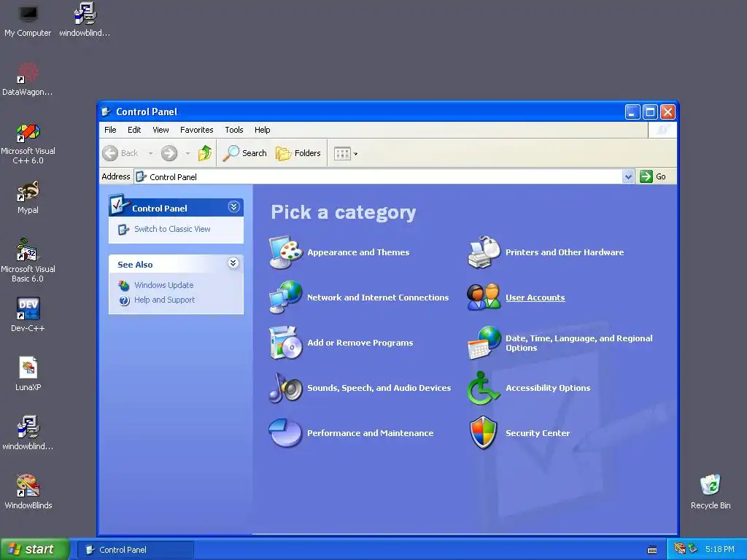Open the Sounds, Speech, and Audio Devices speaker icon
Screen dimensions: 747x560
tap(285, 388)
